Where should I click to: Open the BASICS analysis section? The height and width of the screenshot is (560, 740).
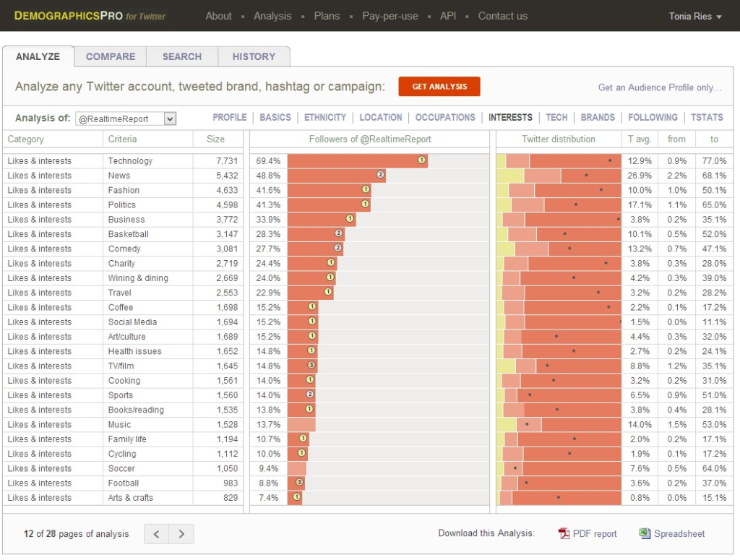click(x=275, y=118)
